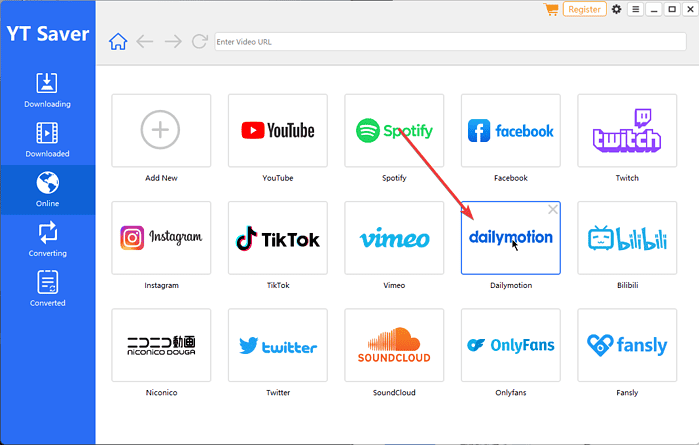
Task: Click the Home icon in the browser bar
Action: click(x=118, y=41)
